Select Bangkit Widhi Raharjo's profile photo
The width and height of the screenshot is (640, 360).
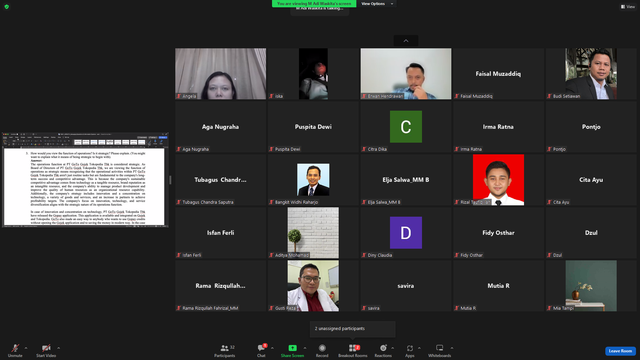(313, 180)
